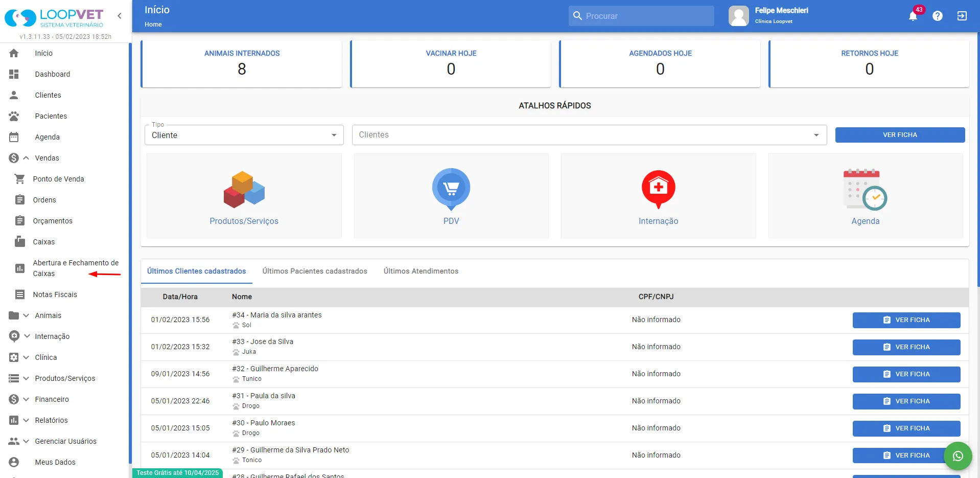
Task: Open Ordens in the sidebar
Action: pos(64,200)
